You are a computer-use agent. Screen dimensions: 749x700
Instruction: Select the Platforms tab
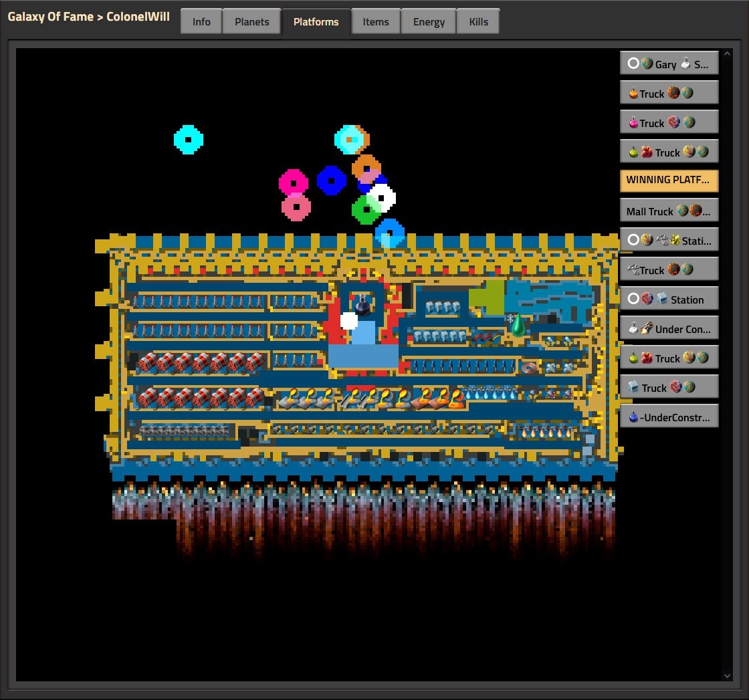[x=316, y=21]
